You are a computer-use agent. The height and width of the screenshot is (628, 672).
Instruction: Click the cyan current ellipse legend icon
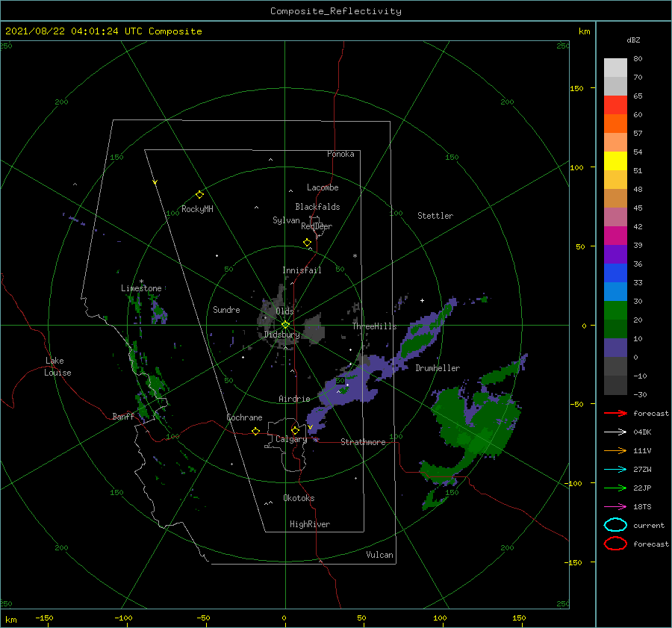tap(615, 525)
